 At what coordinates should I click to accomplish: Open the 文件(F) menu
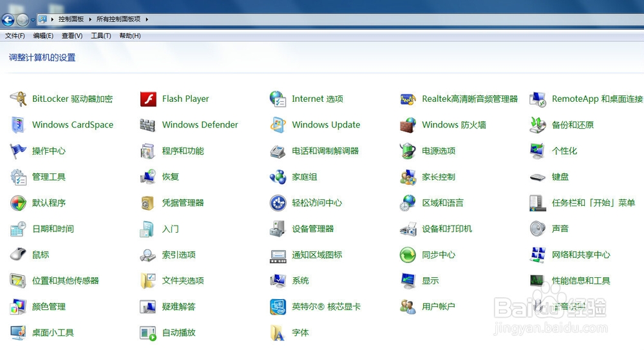(x=15, y=36)
